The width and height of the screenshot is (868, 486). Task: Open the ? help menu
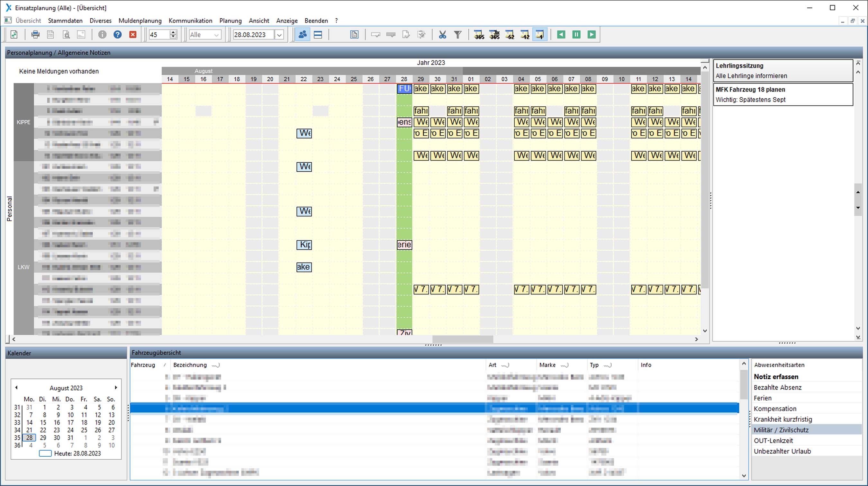coord(336,21)
